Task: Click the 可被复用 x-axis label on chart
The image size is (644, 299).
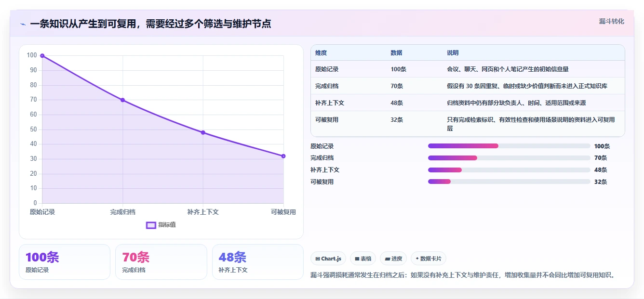Action: click(x=283, y=212)
